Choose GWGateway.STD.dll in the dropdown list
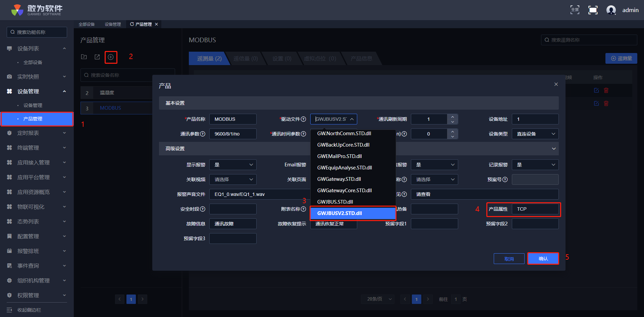Viewport: 644px width, 317px height. [x=339, y=179]
